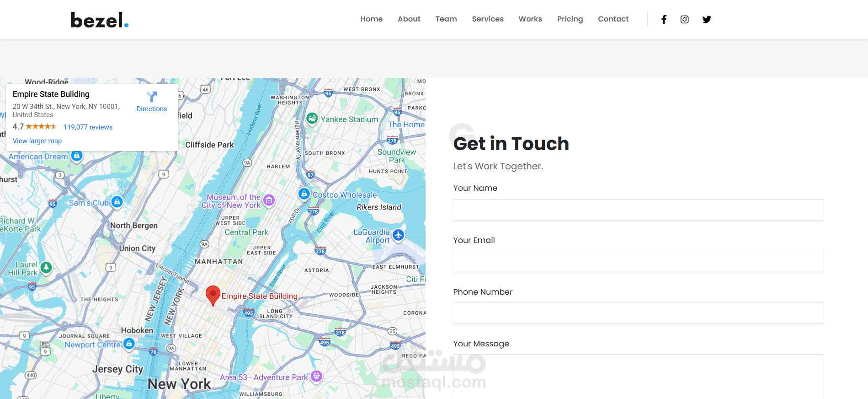Select the Museum of the City marker
Image resolution: width=868 pixels, height=399 pixels.
(x=269, y=200)
